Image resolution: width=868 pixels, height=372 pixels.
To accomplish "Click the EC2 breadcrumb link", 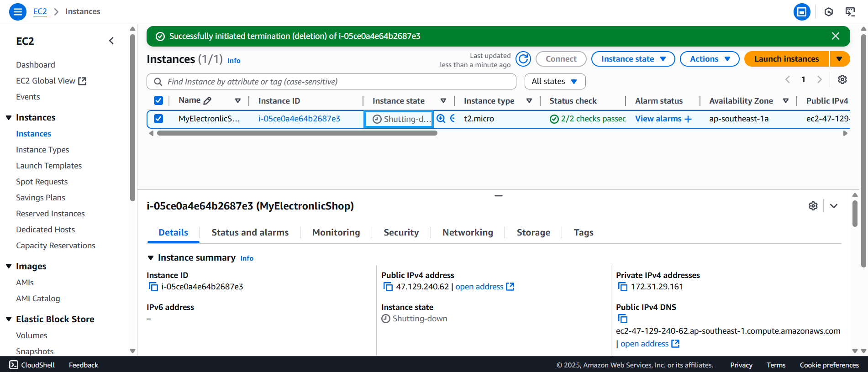I will [x=40, y=11].
